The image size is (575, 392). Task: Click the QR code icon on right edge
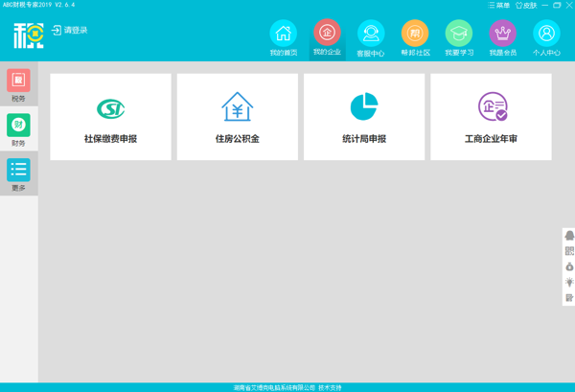click(569, 251)
